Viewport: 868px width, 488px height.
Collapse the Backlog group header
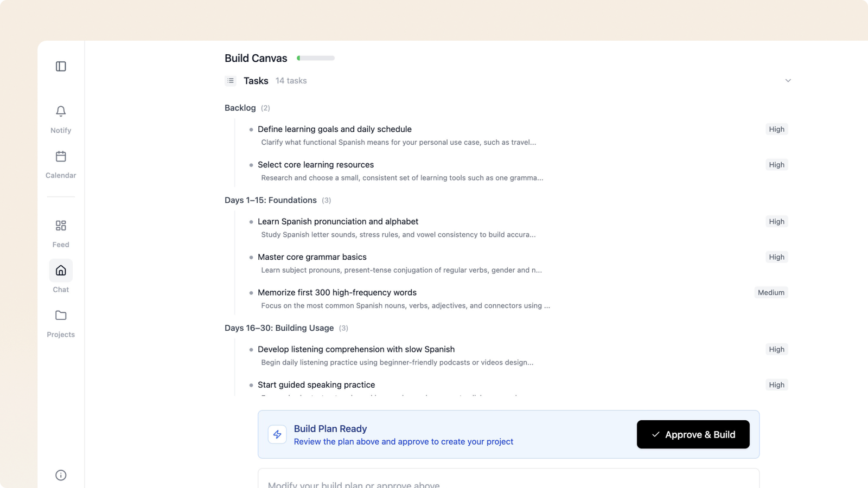tap(247, 108)
